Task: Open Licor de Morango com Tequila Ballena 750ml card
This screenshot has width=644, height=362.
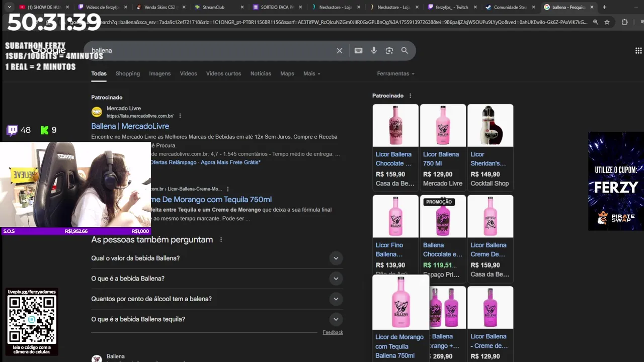Action: 401,318
